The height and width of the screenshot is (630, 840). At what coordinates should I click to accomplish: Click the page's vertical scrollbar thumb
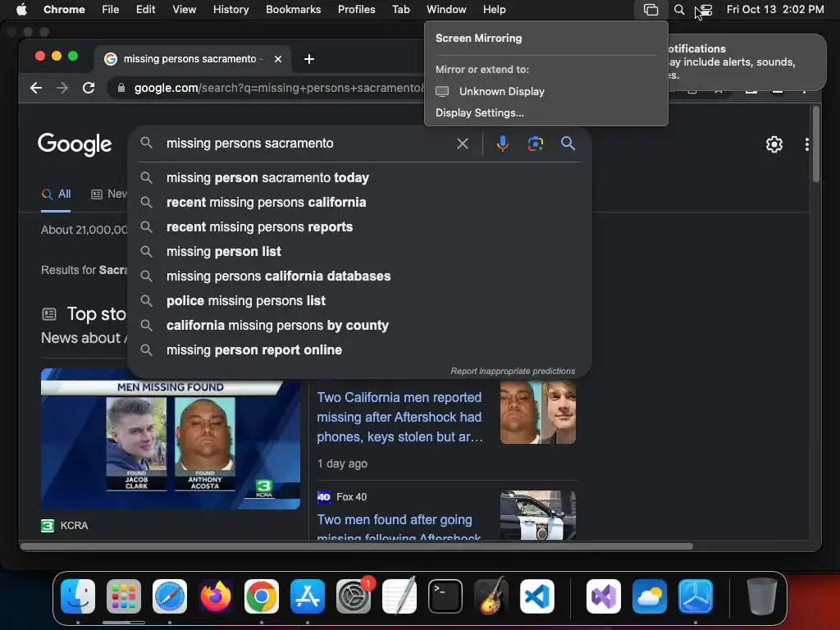pos(816,144)
